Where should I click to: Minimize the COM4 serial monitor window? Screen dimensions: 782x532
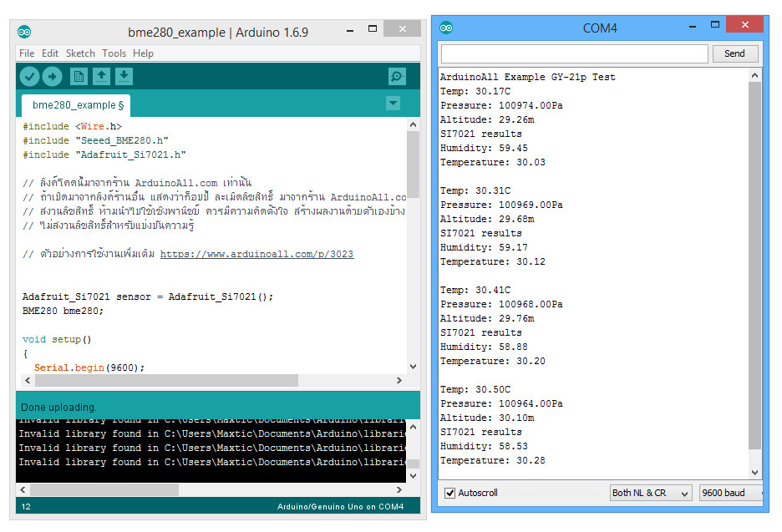tap(693, 25)
